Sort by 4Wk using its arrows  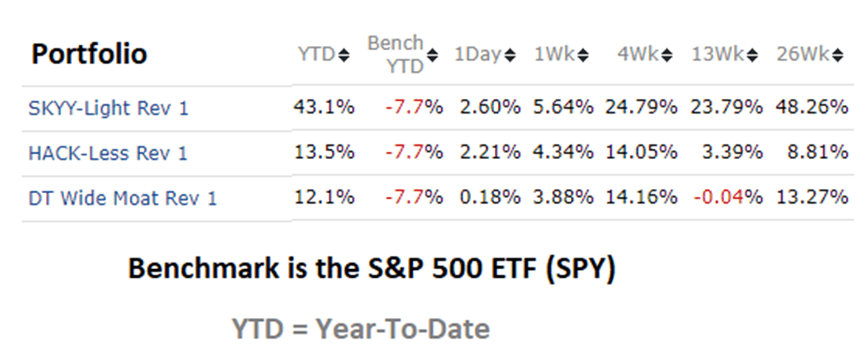pos(667,55)
